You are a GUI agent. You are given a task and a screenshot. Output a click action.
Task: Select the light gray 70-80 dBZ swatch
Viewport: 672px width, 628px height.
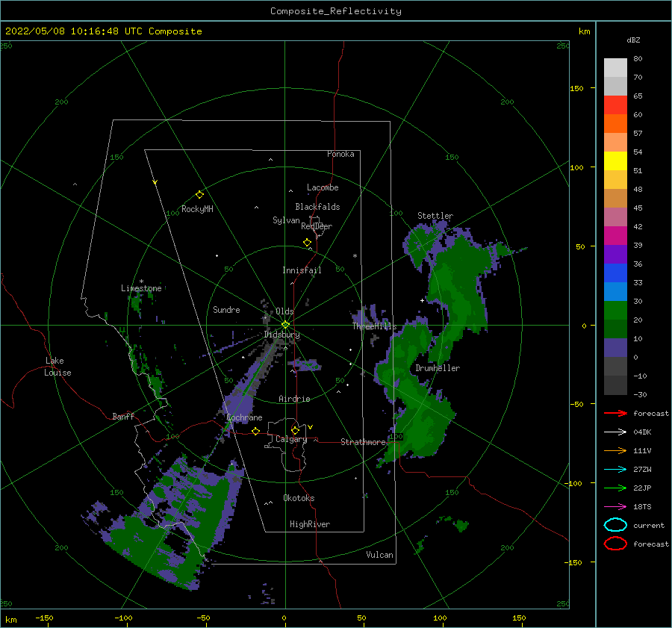click(x=615, y=67)
